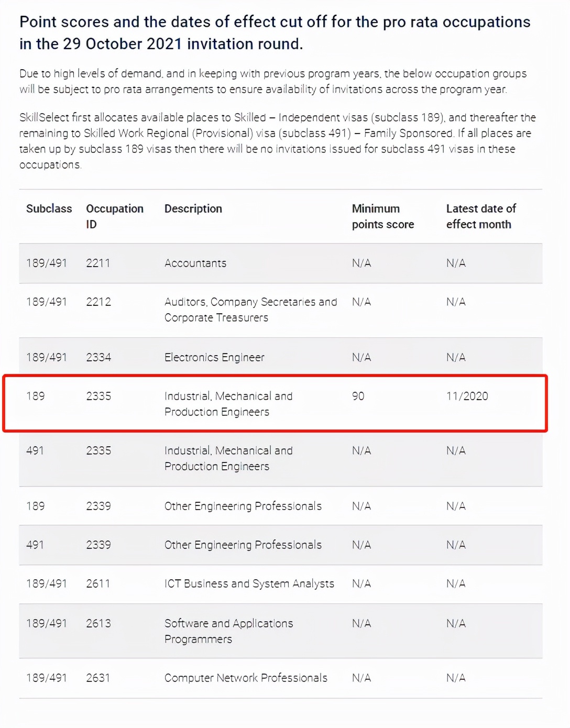The image size is (570, 728).
Task: Click the Description column header
Action: point(193,208)
